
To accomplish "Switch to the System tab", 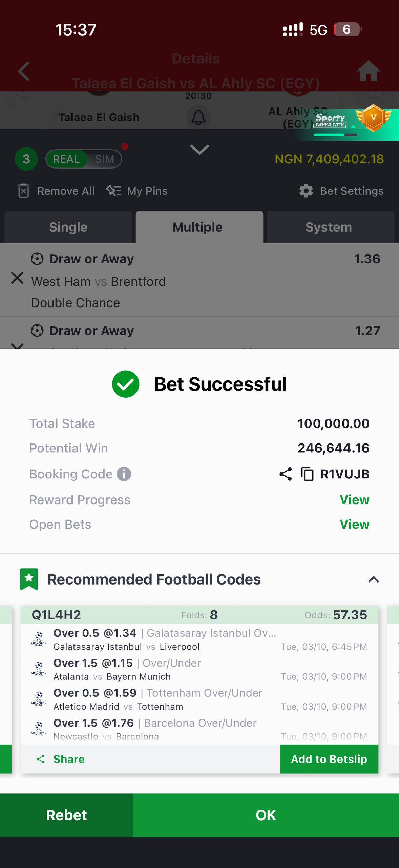I will (329, 227).
